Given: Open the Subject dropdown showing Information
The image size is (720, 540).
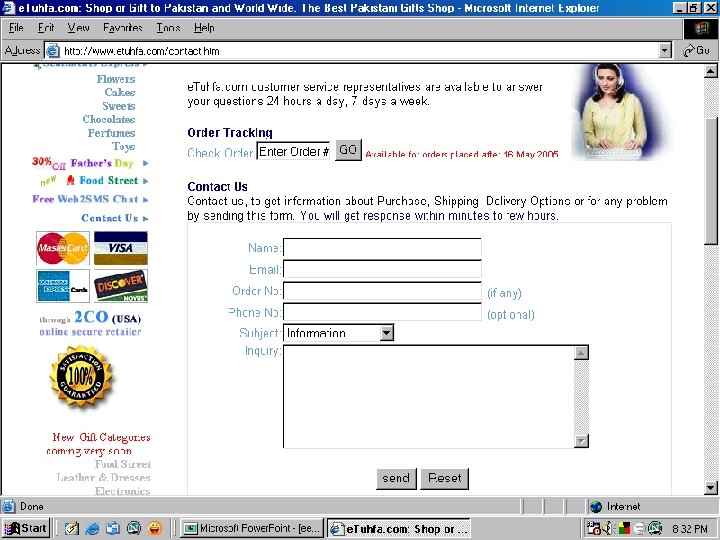Looking at the screenshot, I should click(338, 333).
